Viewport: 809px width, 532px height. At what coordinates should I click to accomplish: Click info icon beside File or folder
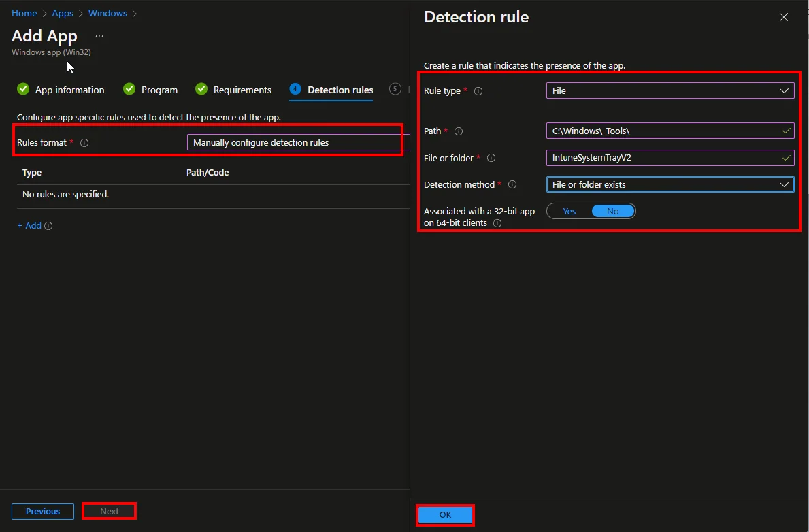[491, 159]
